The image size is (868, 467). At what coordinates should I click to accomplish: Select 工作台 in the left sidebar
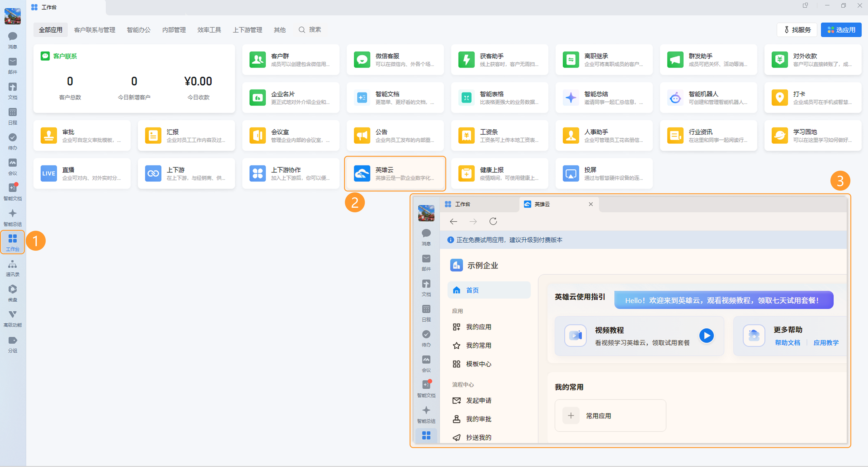tap(12, 243)
